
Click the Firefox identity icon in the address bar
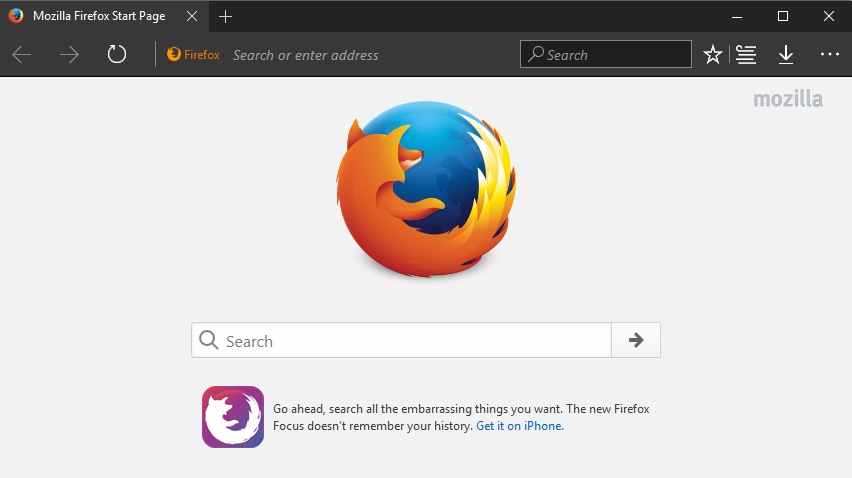point(193,54)
